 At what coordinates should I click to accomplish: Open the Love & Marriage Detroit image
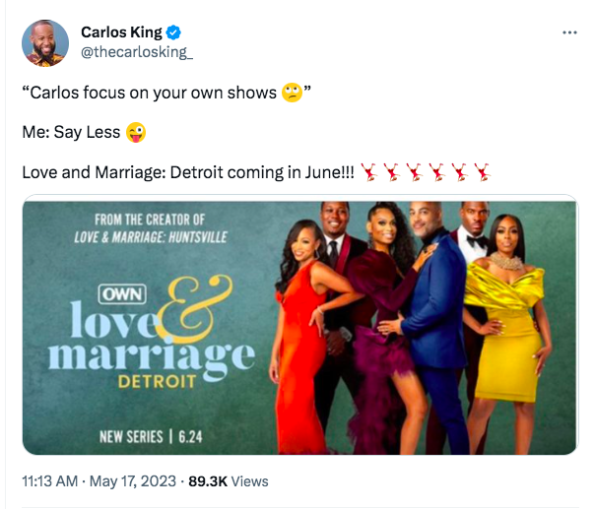(300, 325)
